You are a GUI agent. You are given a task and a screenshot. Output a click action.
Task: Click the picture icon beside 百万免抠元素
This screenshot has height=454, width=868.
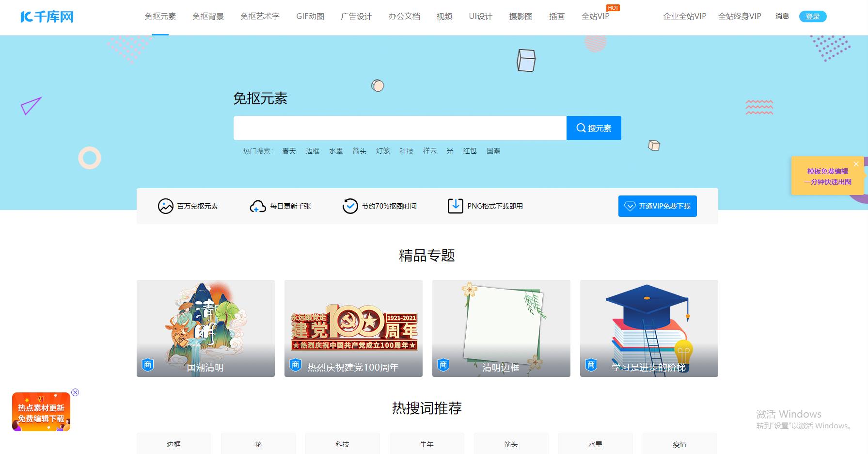click(x=165, y=206)
